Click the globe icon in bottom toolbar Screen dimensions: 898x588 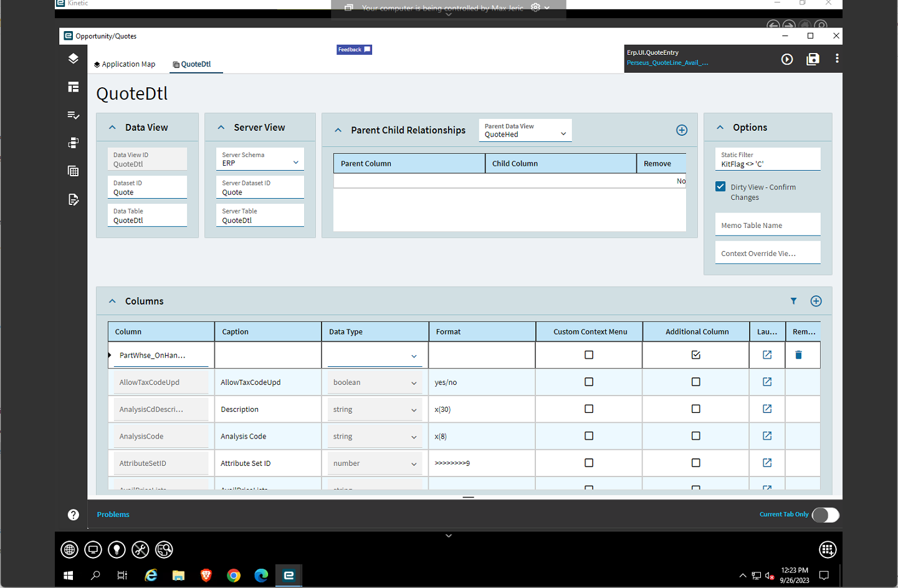point(69,549)
